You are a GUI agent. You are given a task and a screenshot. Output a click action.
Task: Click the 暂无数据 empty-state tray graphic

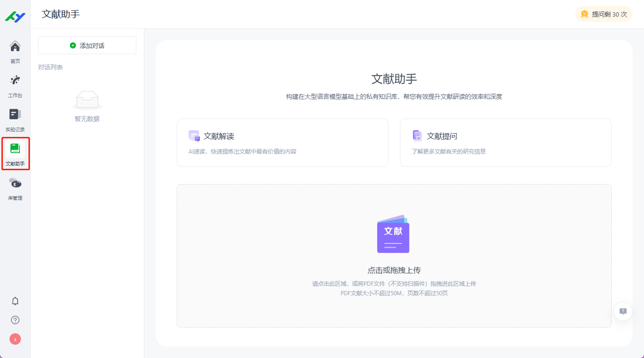pyautogui.click(x=87, y=99)
